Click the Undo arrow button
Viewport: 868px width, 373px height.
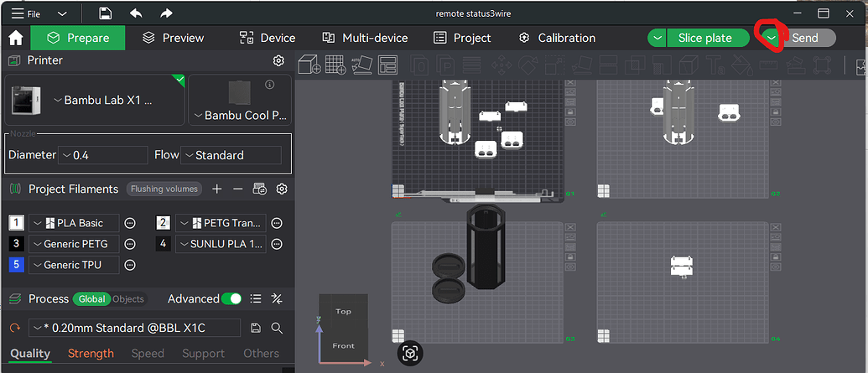[136, 13]
